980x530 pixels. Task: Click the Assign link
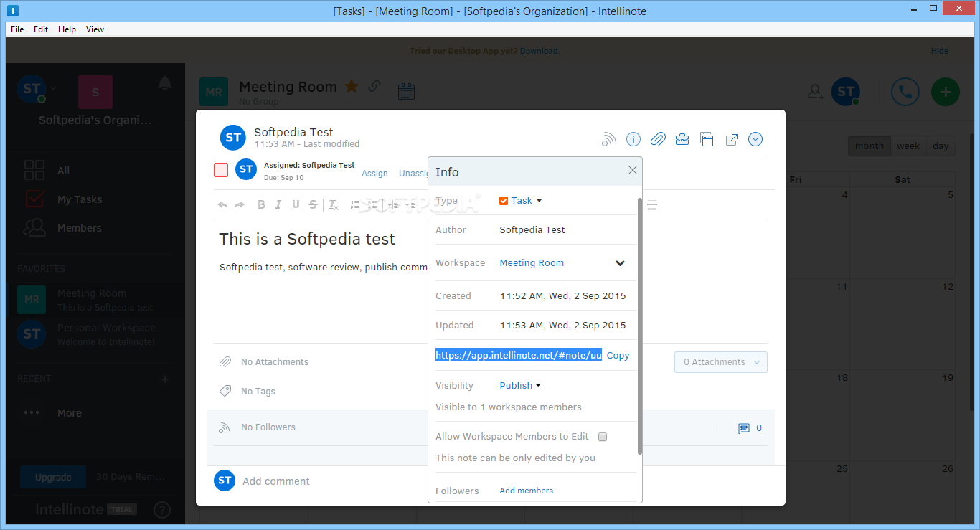point(374,174)
